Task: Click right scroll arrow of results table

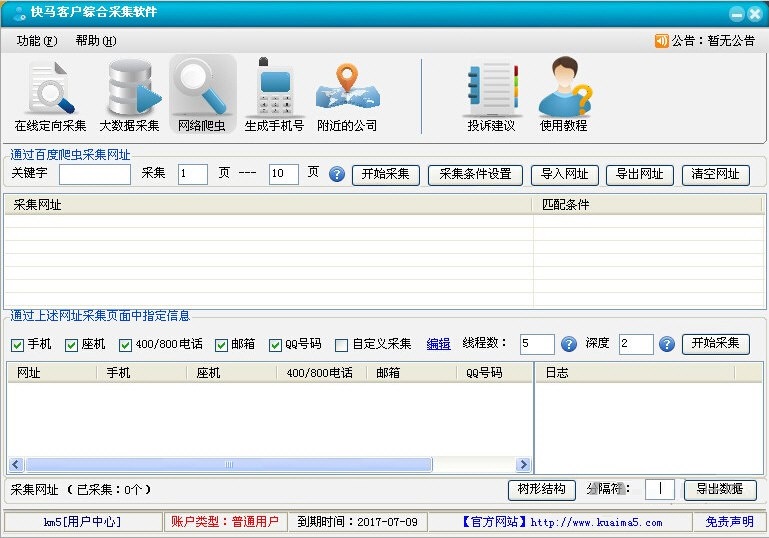Action: click(524, 464)
